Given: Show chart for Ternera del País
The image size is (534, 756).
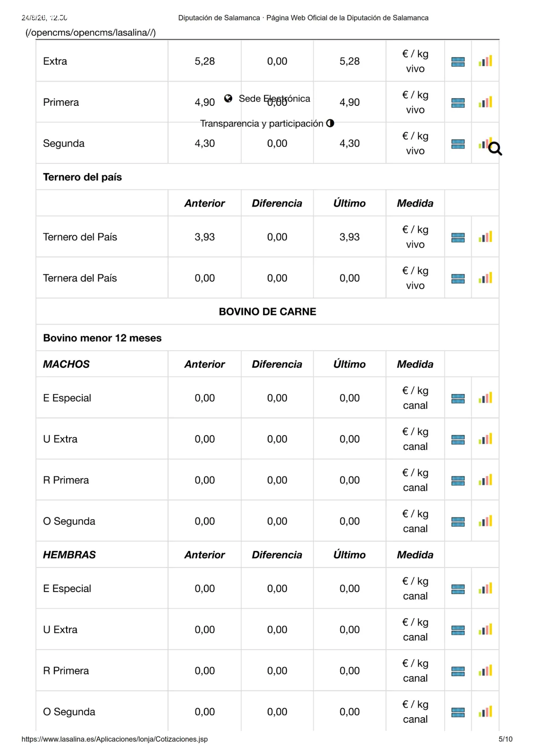Looking at the screenshot, I should [x=485, y=278].
